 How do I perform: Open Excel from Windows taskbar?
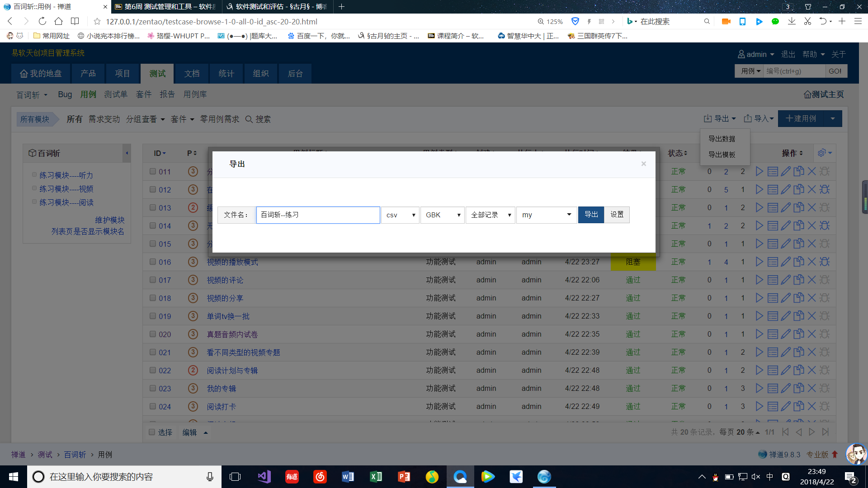376,477
